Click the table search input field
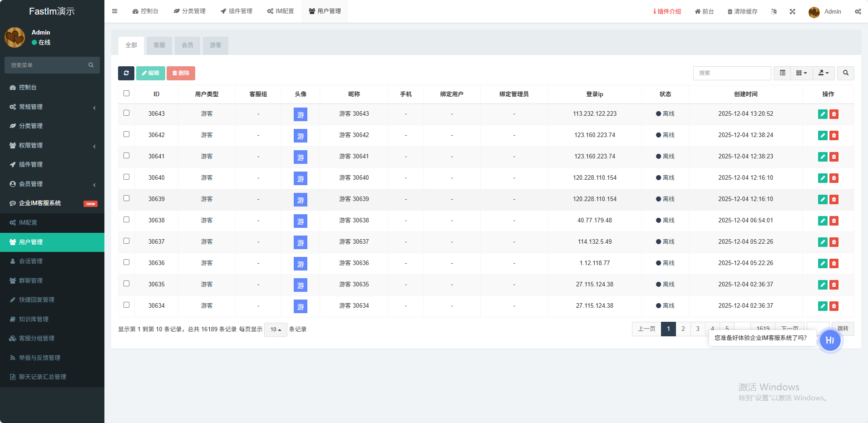The width and height of the screenshot is (868, 423). pos(731,73)
